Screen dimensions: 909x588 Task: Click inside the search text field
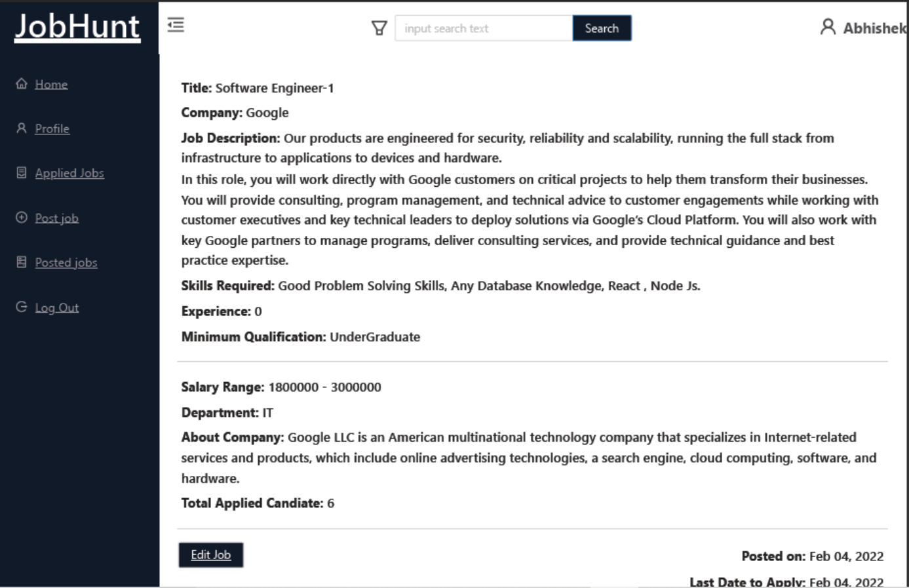483,28
